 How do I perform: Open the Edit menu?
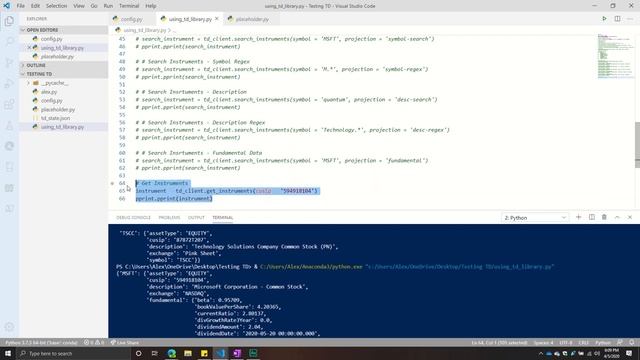coord(36,6)
